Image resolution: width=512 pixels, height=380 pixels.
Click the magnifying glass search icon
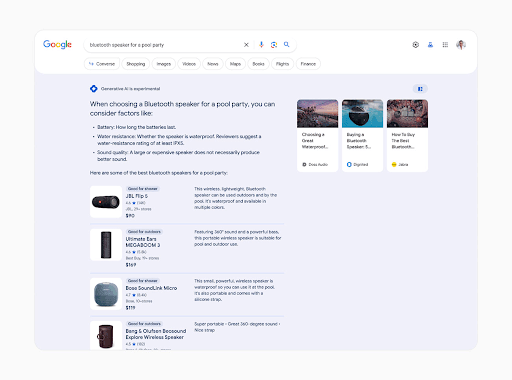286,44
